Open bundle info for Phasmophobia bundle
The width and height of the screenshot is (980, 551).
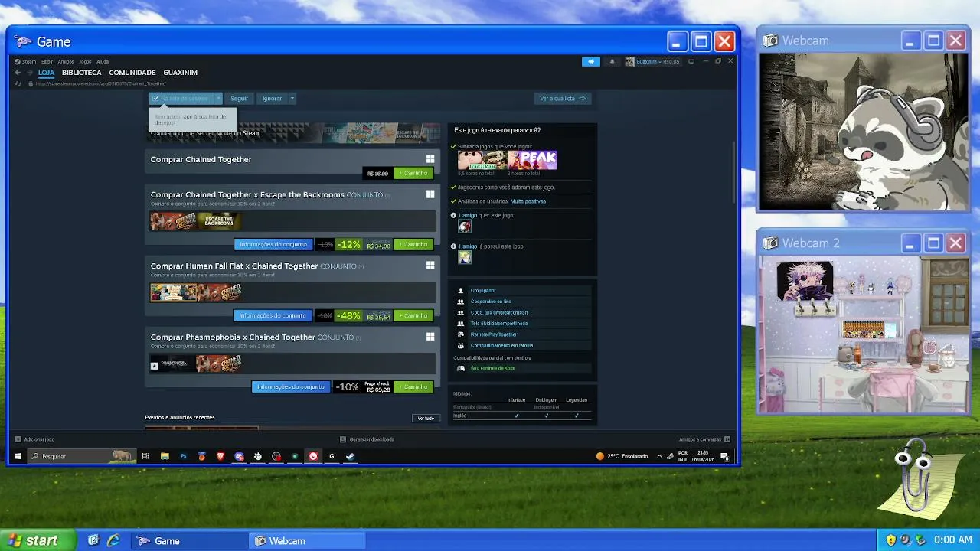click(291, 386)
